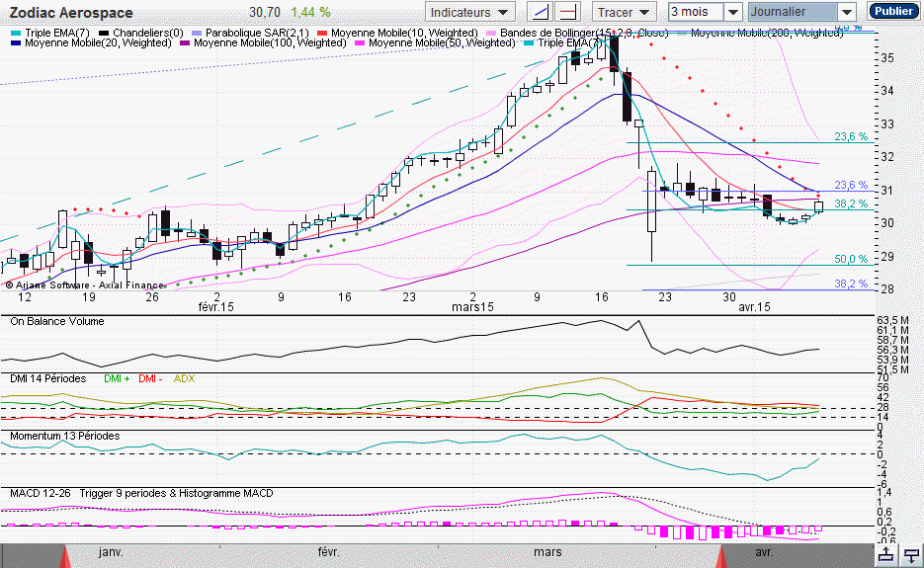
Task: Click the '3 mois' period input field
Action: [696, 12]
